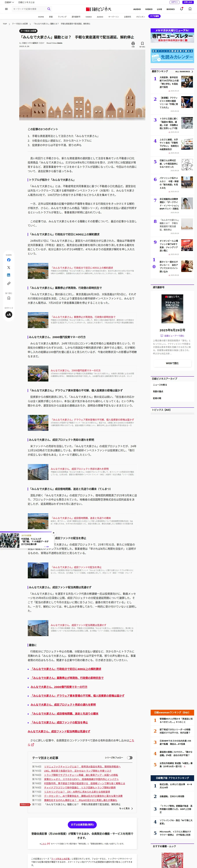Click the Nikkei Business logo

coord(99,9)
